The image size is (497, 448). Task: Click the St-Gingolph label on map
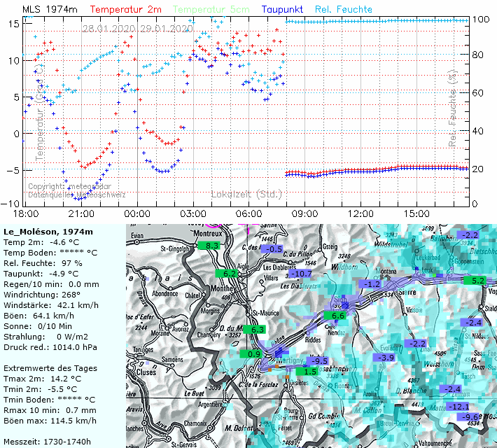click(x=175, y=248)
